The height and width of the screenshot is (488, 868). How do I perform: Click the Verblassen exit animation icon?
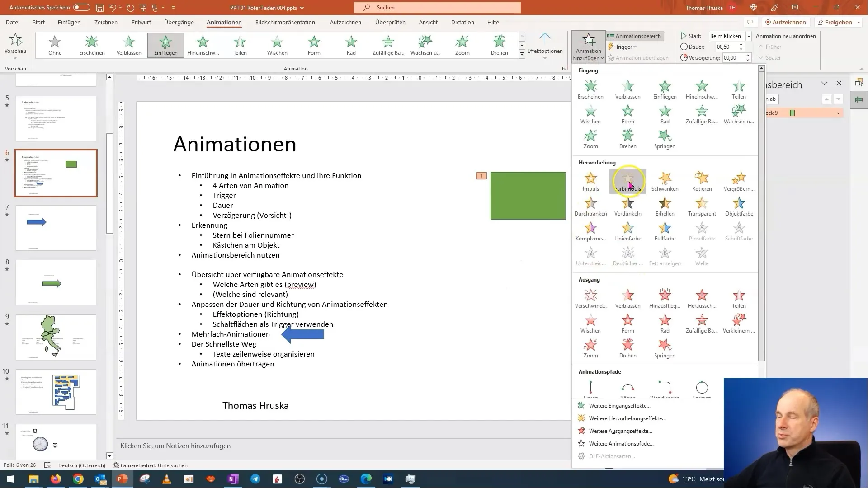point(628,295)
